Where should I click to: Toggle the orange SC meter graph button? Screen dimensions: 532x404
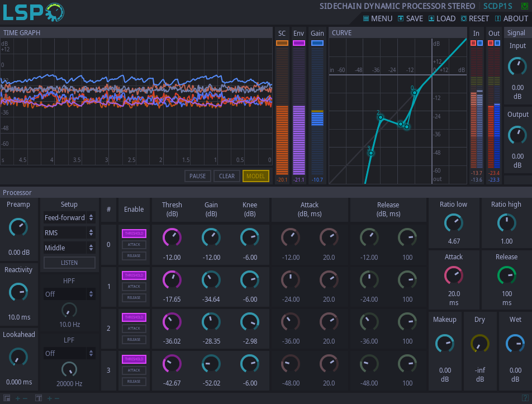coord(282,43)
